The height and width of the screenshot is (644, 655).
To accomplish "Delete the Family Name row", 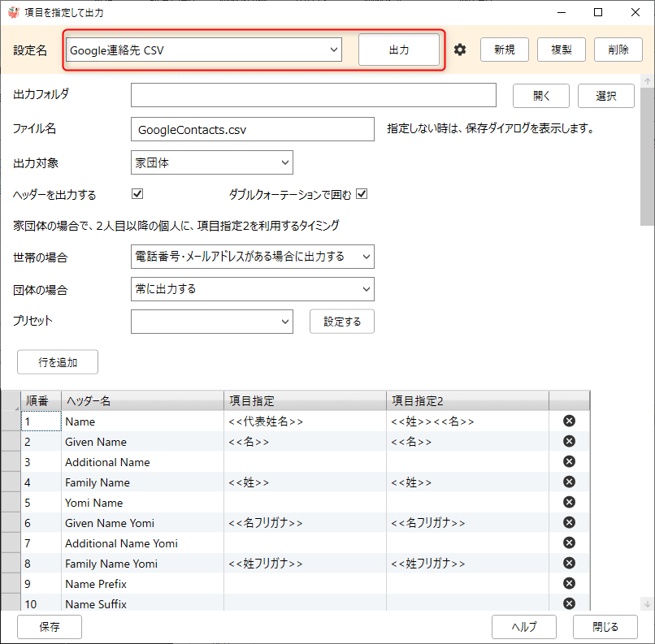I will point(569,482).
